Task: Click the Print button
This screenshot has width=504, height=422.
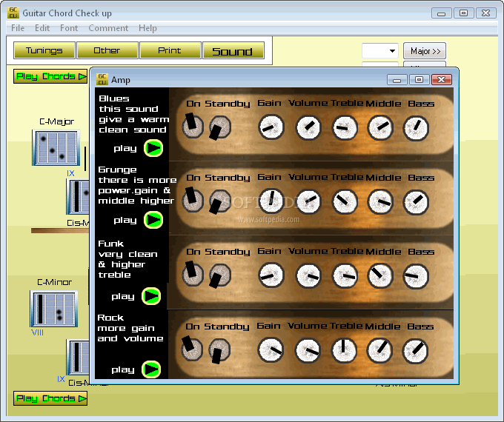Action: coord(170,50)
